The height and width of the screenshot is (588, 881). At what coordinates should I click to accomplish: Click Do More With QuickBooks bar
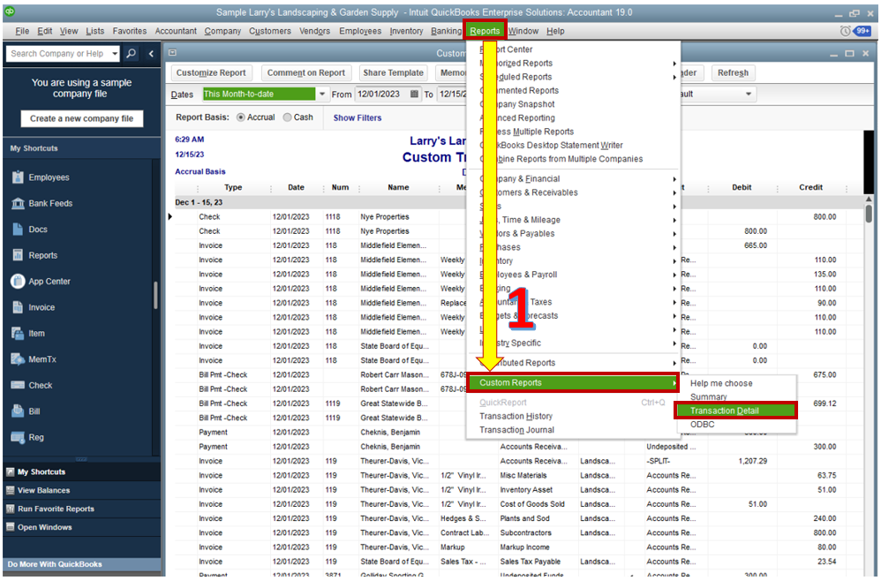(81, 564)
